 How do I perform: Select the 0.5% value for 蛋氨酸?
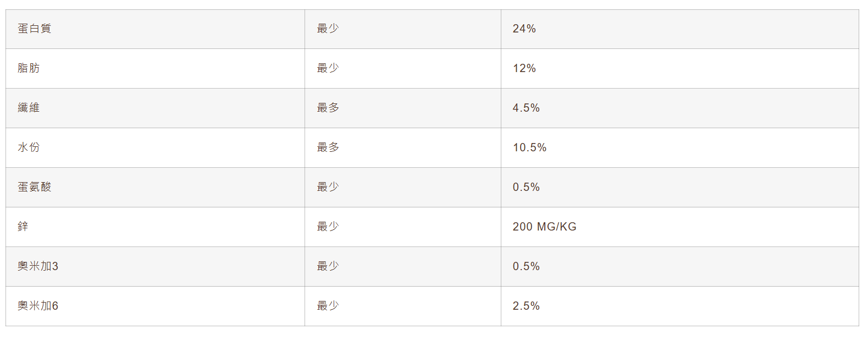pos(526,187)
